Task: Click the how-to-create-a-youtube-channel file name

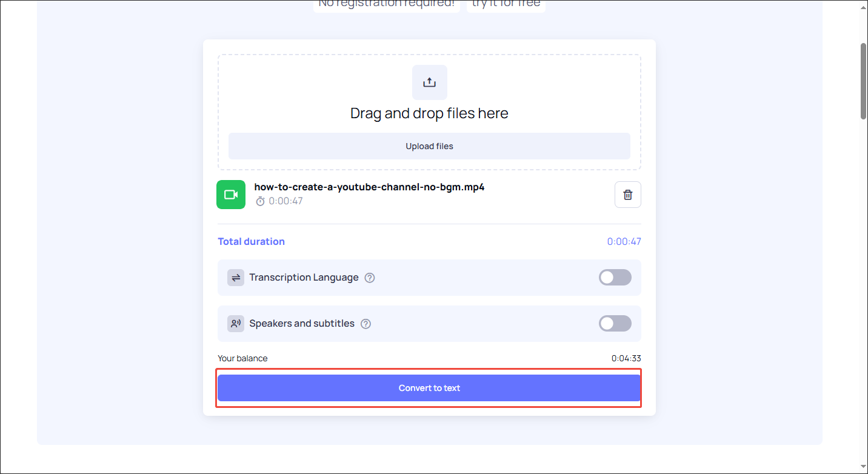Action: pos(369,187)
